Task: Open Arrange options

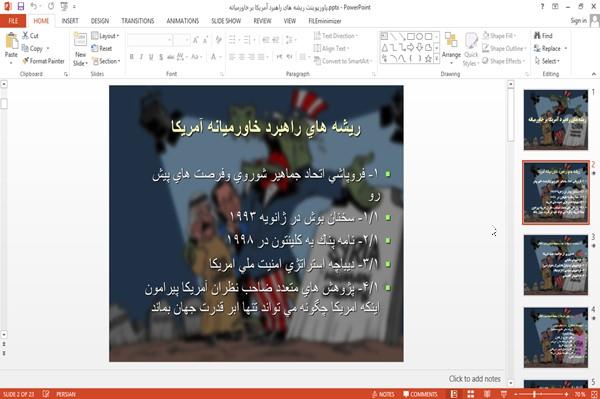Action: tap(451, 49)
